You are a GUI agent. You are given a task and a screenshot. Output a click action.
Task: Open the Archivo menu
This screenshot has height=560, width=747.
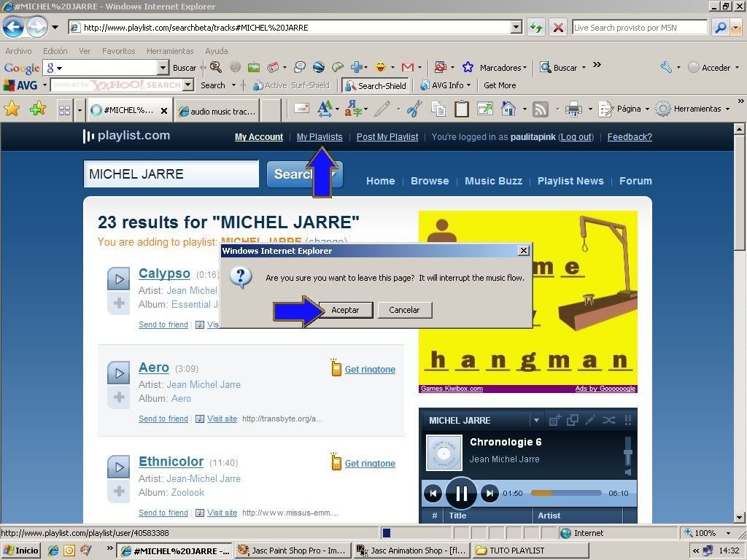[18, 51]
